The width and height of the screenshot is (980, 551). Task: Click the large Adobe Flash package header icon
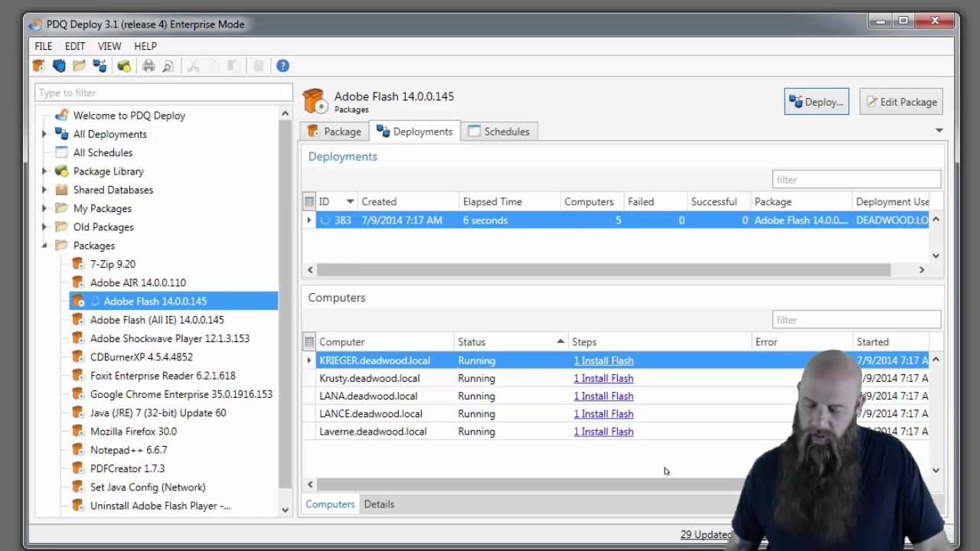pyautogui.click(x=315, y=101)
